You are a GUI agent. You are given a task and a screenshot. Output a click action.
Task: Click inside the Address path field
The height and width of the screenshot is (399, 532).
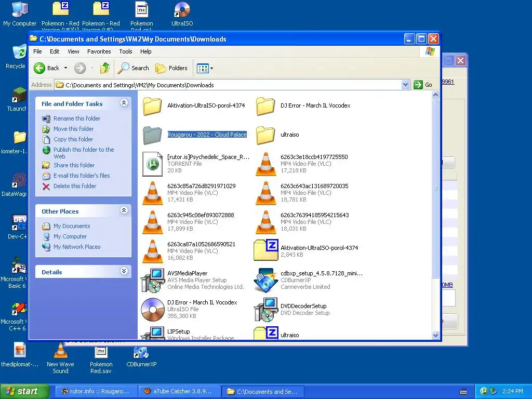[228, 85]
